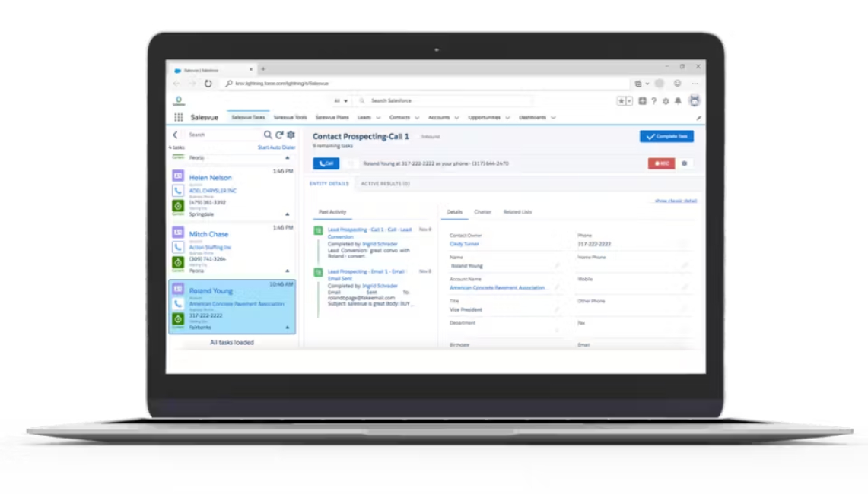Select the Past Activity tab
868x494 pixels.
pyautogui.click(x=332, y=212)
